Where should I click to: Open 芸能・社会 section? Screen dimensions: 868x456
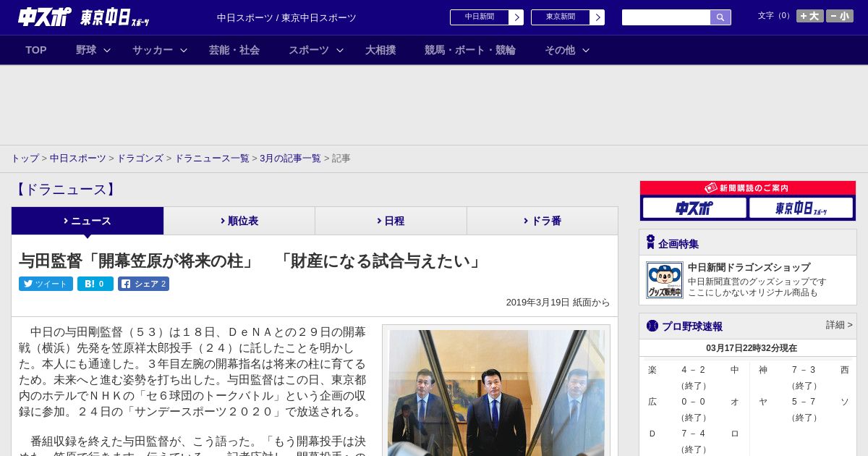coord(234,50)
